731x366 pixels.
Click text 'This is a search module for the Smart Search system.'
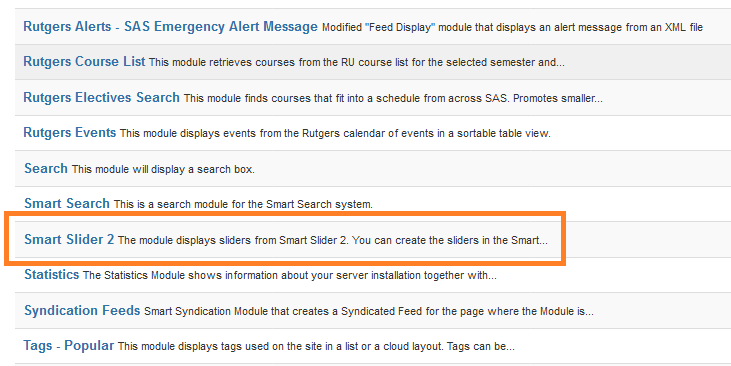(x=243, y=204)
